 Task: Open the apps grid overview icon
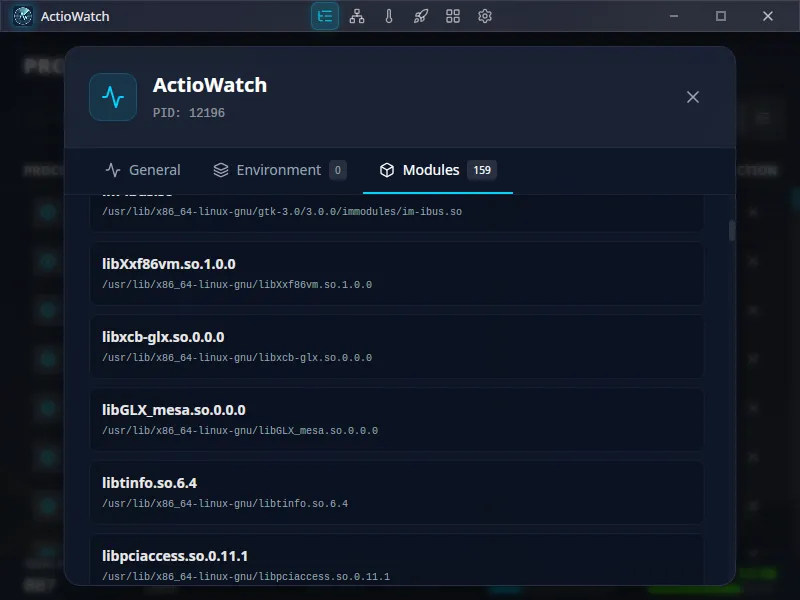point(452,16)
